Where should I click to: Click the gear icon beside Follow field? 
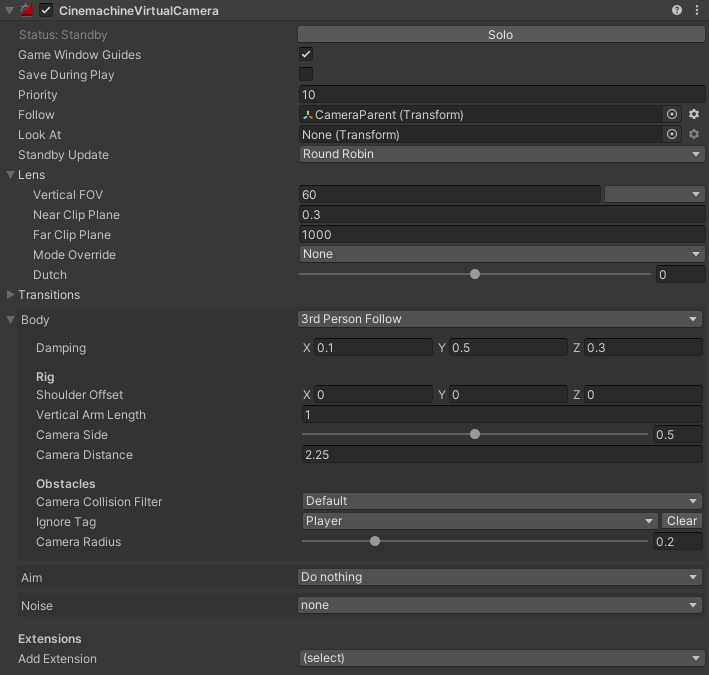point(694,115)
